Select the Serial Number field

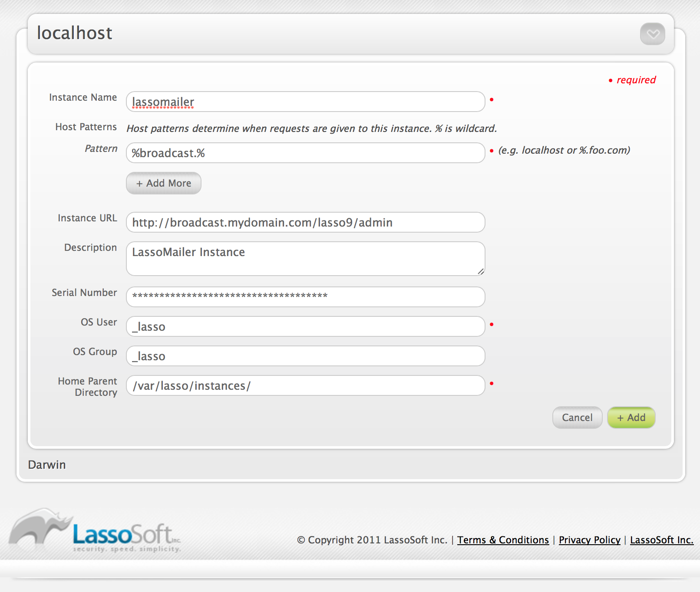(305, 297)
